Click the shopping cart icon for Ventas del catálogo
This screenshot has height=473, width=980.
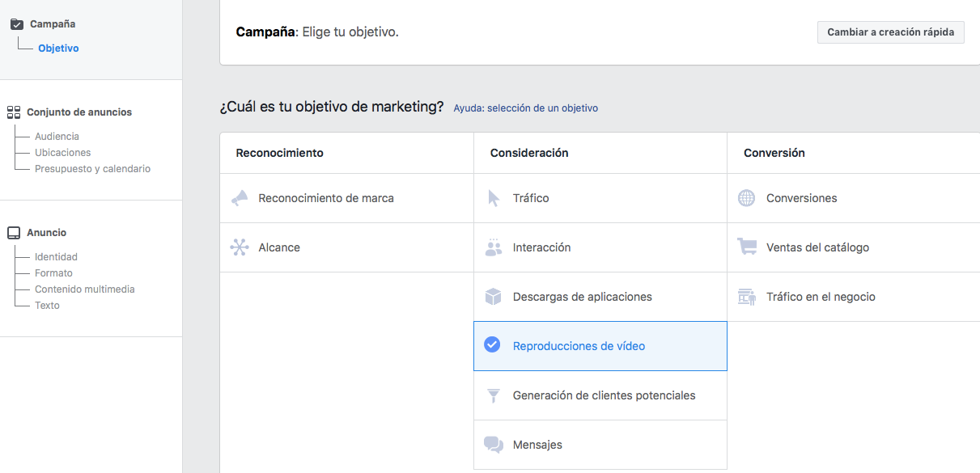click(x=746, y=247)
